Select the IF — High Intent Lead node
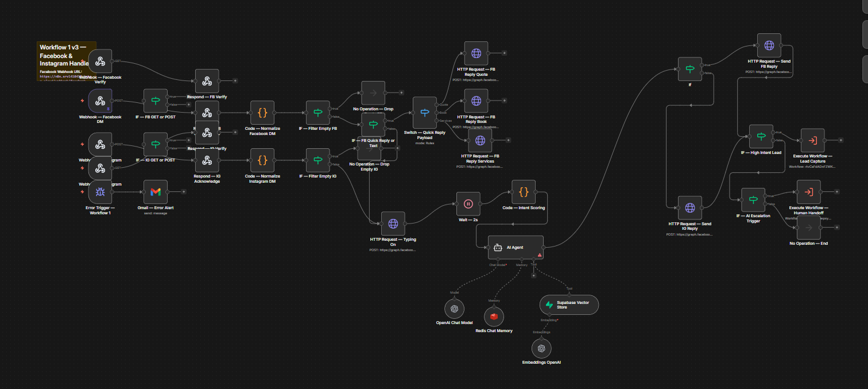Image resolution: width=868 pixels, height=389 pixels. point(761,137)
